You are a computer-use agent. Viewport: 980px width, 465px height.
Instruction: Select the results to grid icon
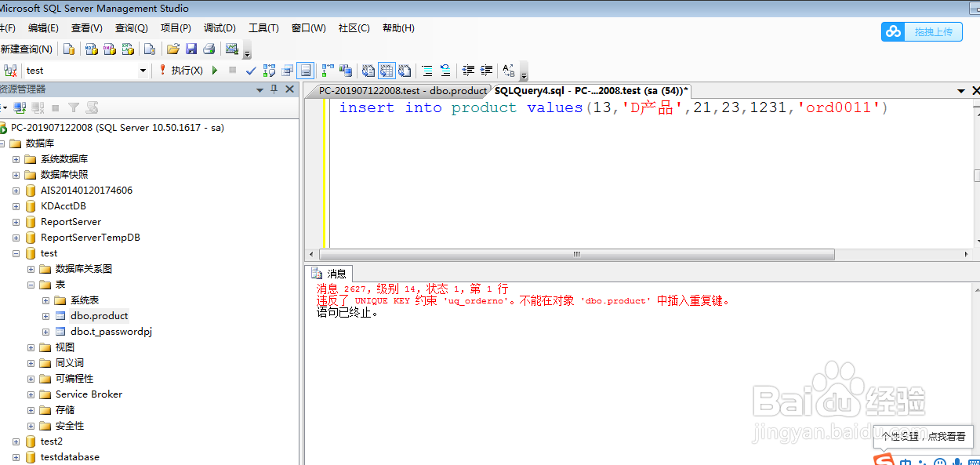[387, 71]
